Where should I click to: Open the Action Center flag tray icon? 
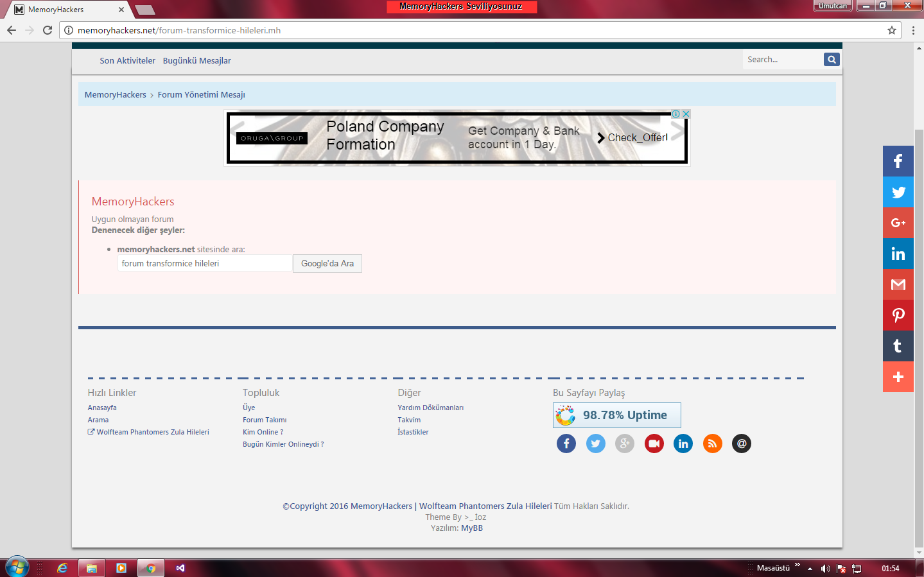(841, 569)
